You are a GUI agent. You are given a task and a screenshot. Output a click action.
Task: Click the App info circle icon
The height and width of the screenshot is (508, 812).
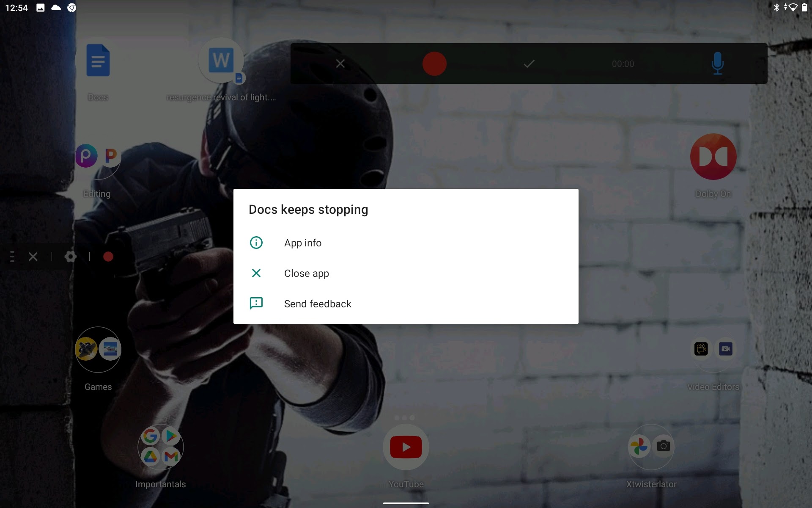[256, 243]
